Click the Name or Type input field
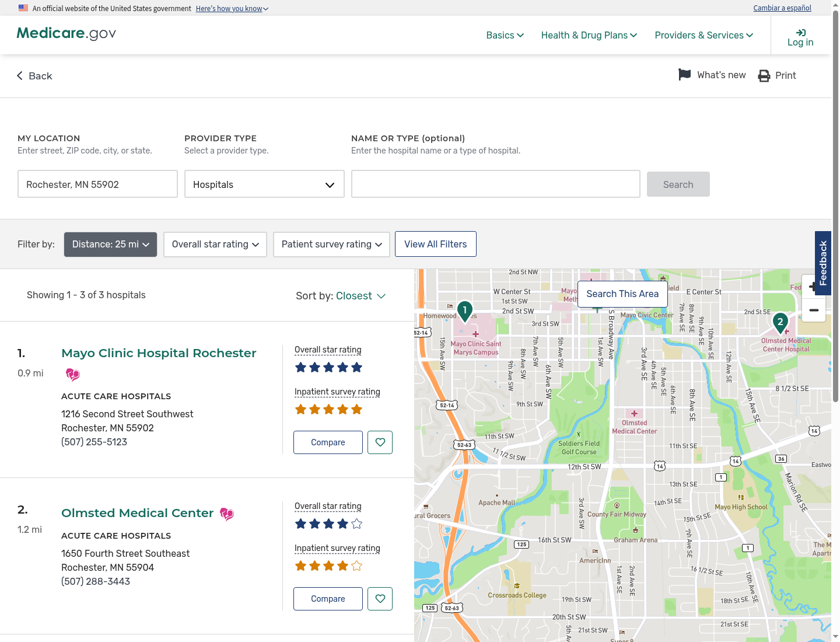Image resolution: width=840 pixels, height=642 pixels. coord(496,184)
